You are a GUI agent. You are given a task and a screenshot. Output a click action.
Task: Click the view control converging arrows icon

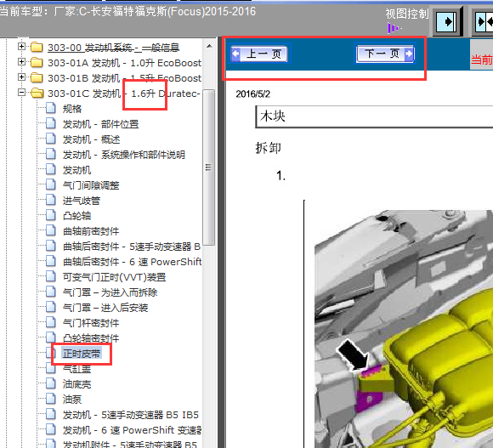pos(484,22)
